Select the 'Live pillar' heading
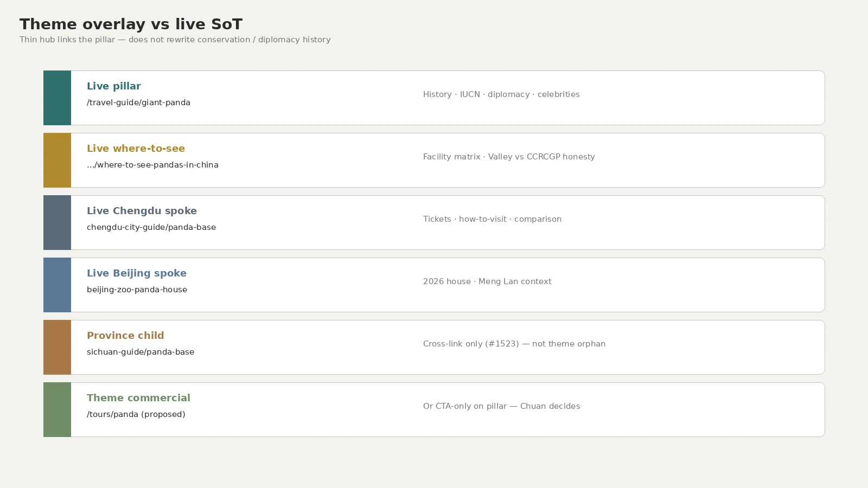 [x=114, y=86]
